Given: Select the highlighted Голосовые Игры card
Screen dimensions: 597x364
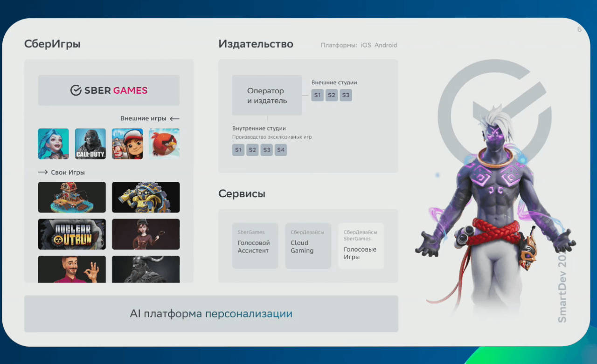Looking at the screenshot, I should 361,246.
